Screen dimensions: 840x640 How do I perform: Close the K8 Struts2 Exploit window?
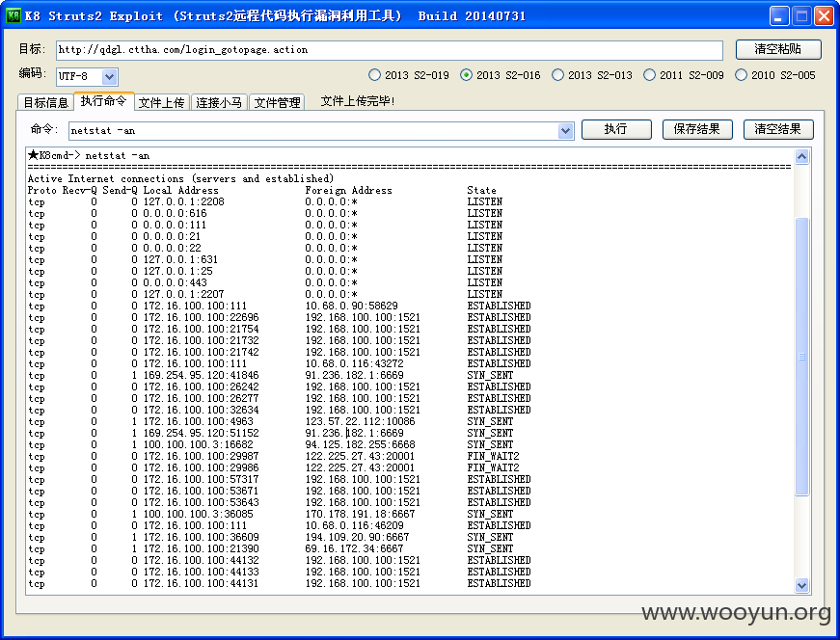tap(824, 15)
